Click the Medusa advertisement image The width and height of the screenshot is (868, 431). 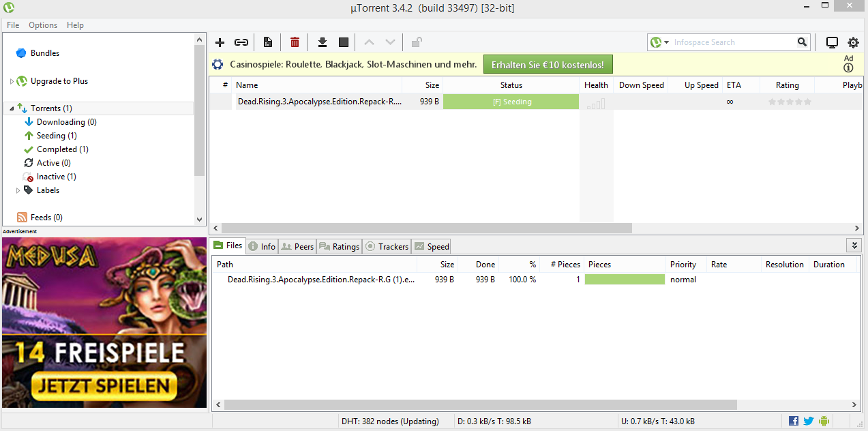[104, 322]
